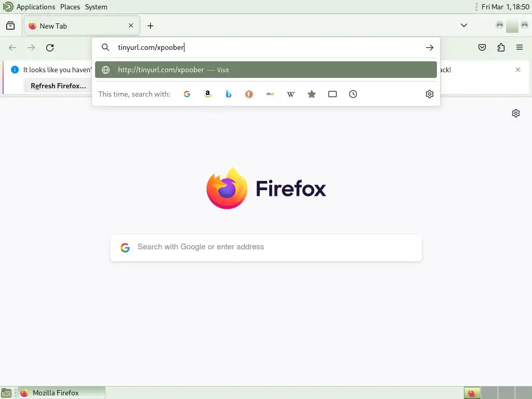Open a new tab with the plus button
The width and height of the screenshot is (532, 399).
[150, 26]
